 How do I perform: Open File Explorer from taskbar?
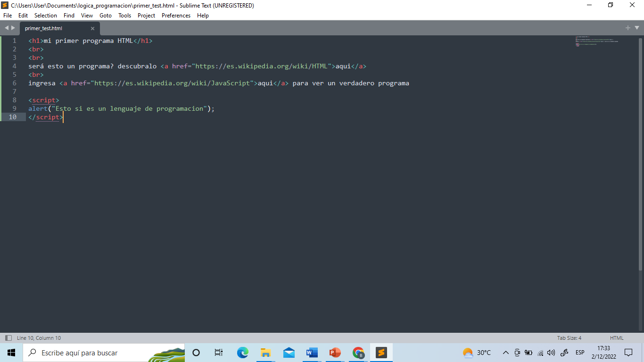tap(265, 353)
